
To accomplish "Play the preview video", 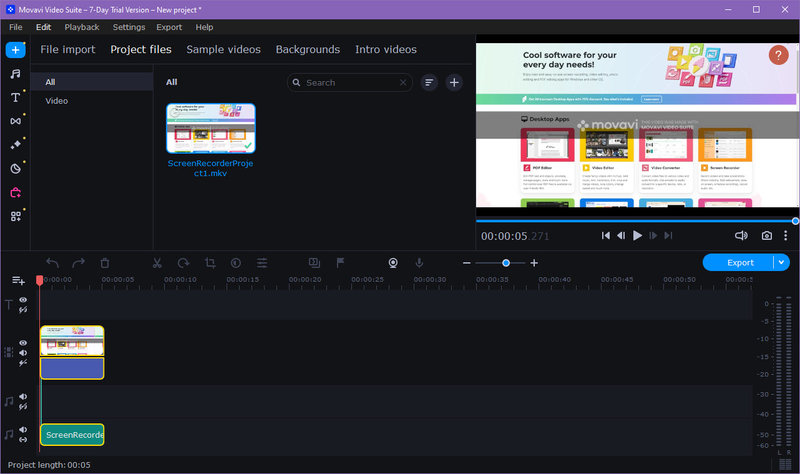I will pos(637,236).
